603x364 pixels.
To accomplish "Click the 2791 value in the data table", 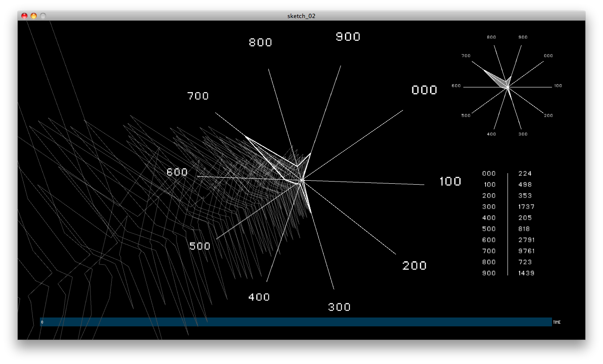I will pyautogui.click(x=526, y=240).
